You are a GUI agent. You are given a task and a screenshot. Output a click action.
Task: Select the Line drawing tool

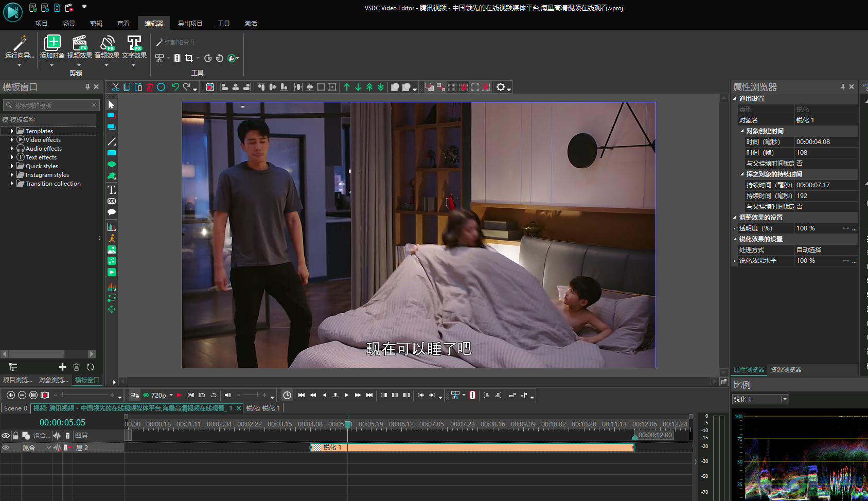point(112,141)
